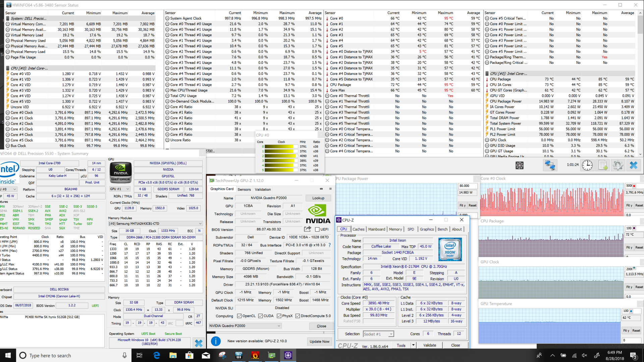Select CPU Package Power sensor row
644x362 pixels.
point(560,101)
